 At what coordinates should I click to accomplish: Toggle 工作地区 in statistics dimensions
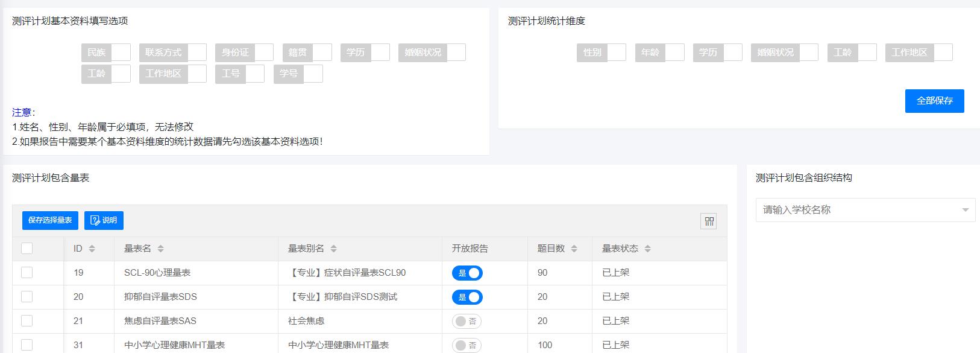point(919,52)
